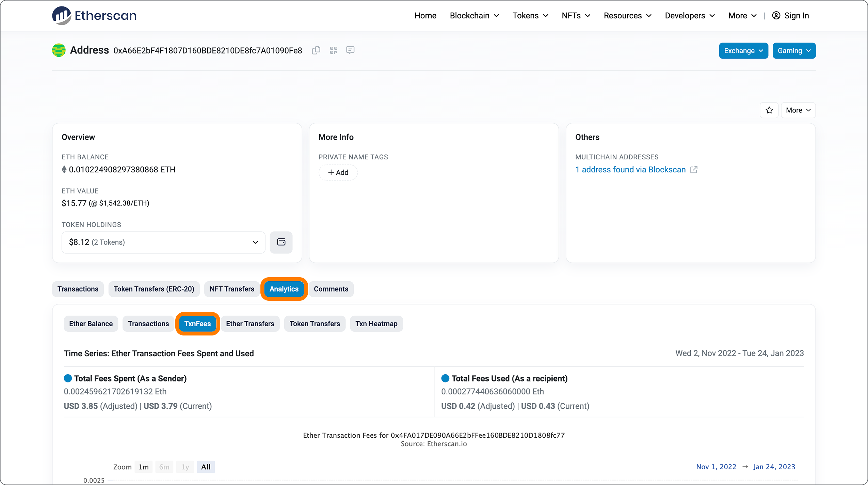The width and height of the screenshot is (868, 485).
Task: Open the NFT Transfers tab
Action: pos(232,289)
